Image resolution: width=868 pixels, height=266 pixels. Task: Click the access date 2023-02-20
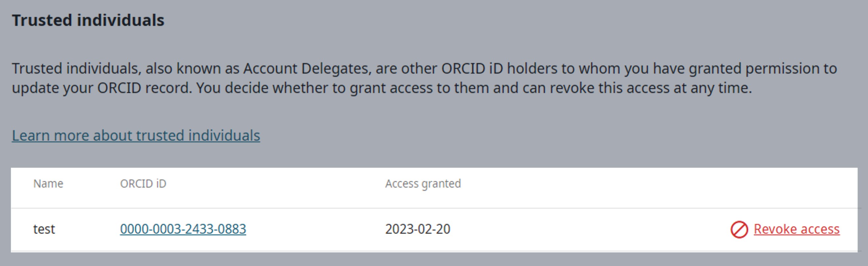coord(418,229)
